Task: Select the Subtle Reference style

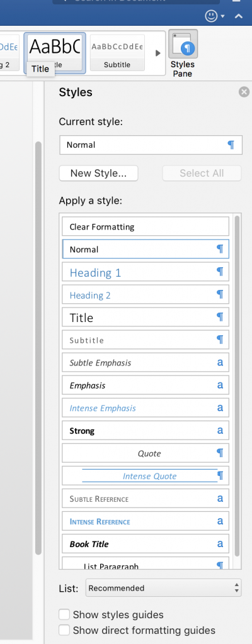Action: [146, 498]
